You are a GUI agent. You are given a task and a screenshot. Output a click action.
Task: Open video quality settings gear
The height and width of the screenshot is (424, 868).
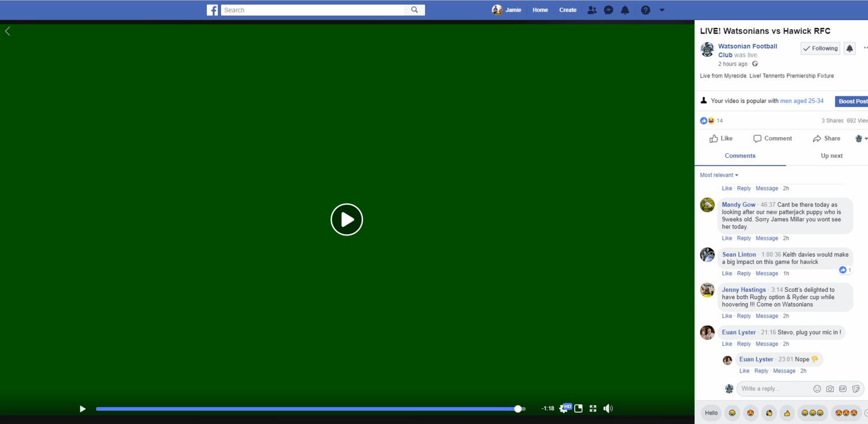[x=564, y=408]
